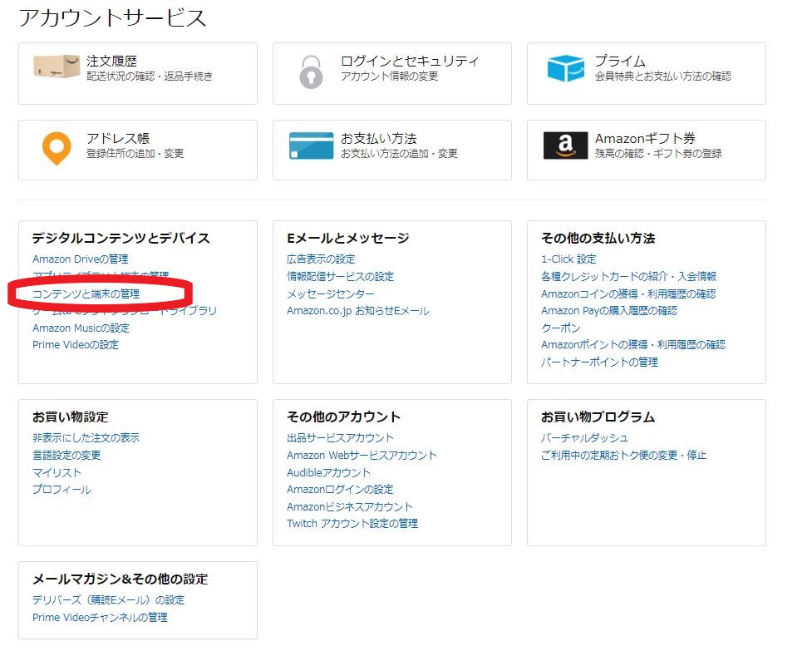The image size is (812, 651).
Task: Open Amazon Webサービスアカウント link
Action: click(362, 456)
